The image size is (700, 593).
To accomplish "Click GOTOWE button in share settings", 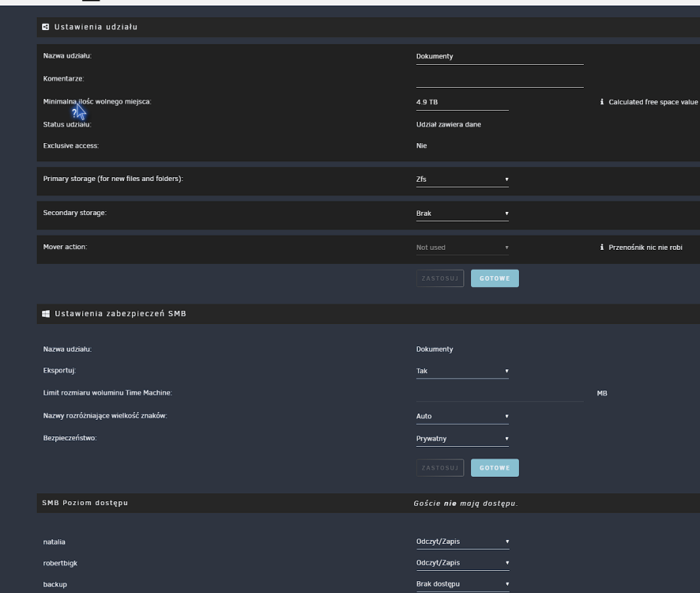I will (495, 278).
